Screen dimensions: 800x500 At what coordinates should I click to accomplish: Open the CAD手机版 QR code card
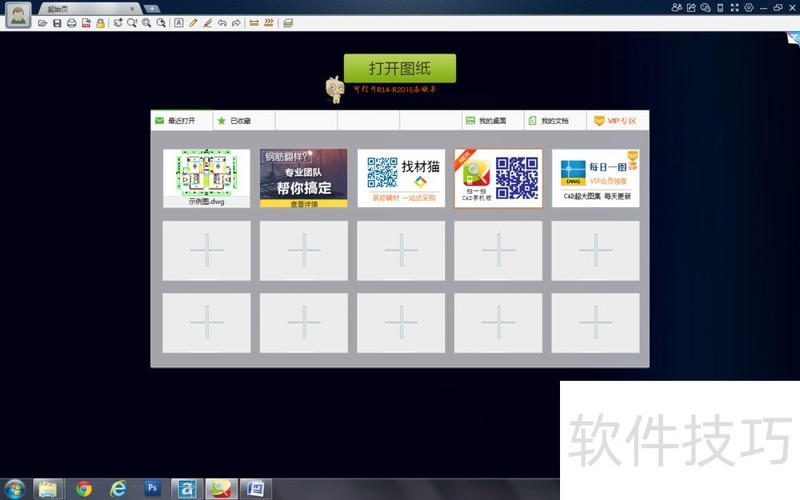[498, 178]
